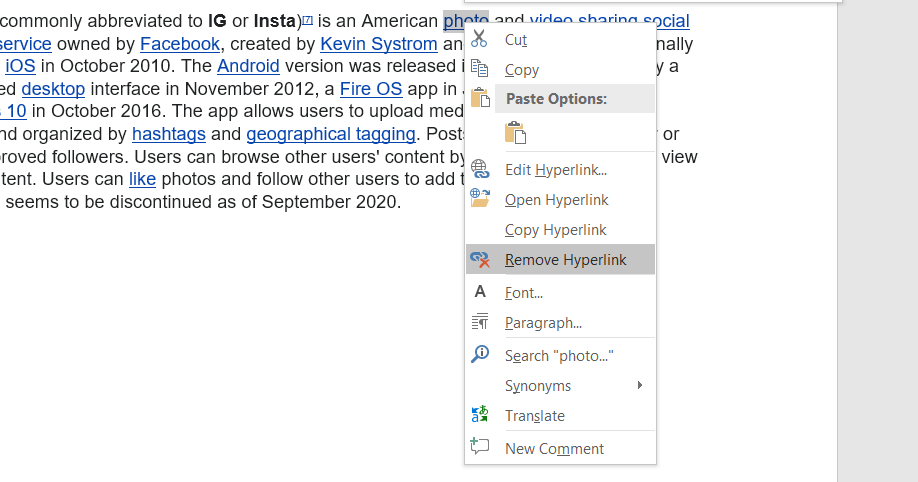Click the Remove Hyperlink icon

(x=480, y=260)
